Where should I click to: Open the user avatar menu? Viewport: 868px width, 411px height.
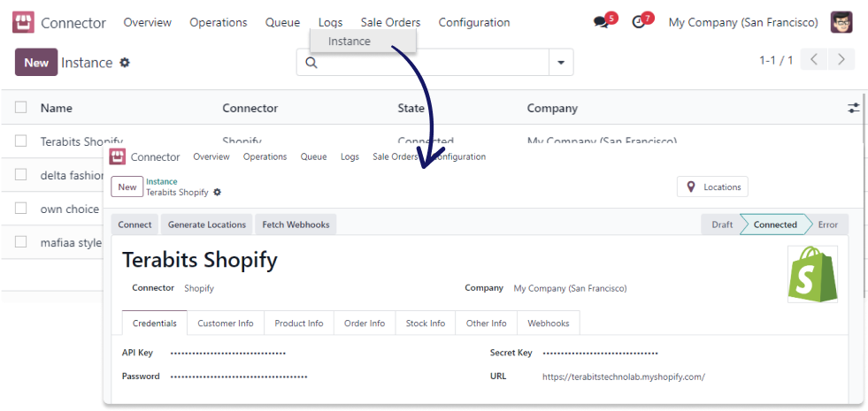[841, 23]
